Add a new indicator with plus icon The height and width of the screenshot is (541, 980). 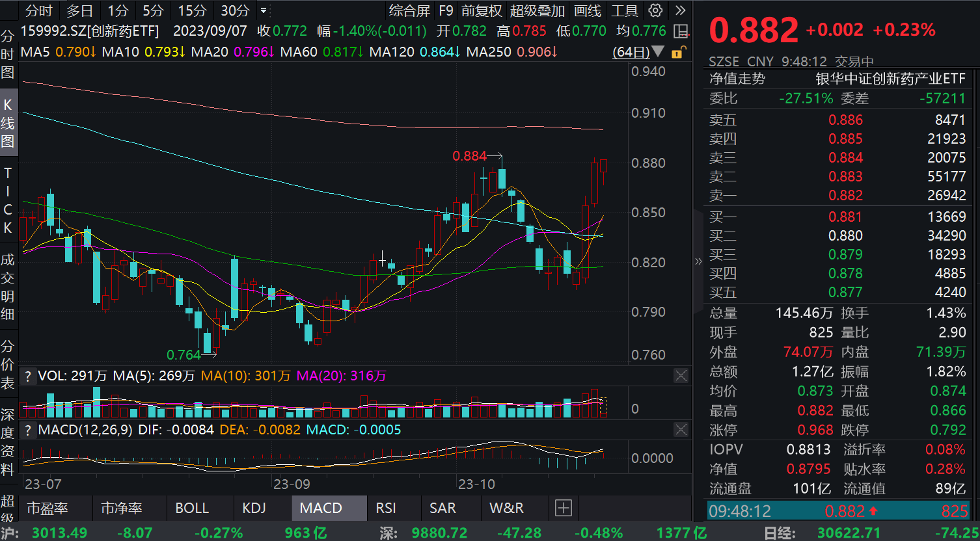coord(564,508)
